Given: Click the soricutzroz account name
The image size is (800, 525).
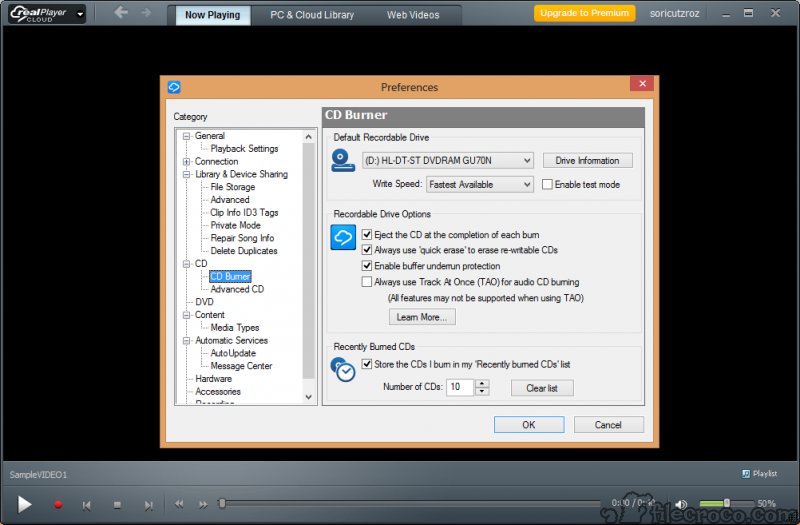Looking at the screenshot, I should pyautogui.click(x=674, y=14).
